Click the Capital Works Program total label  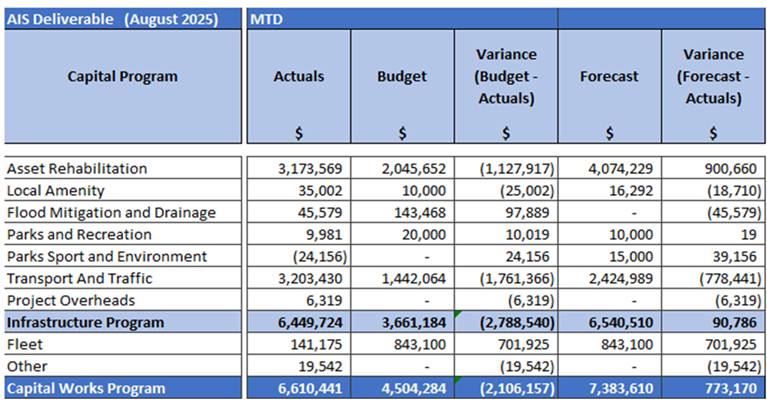pyautogui.click(x=123, y=388)
